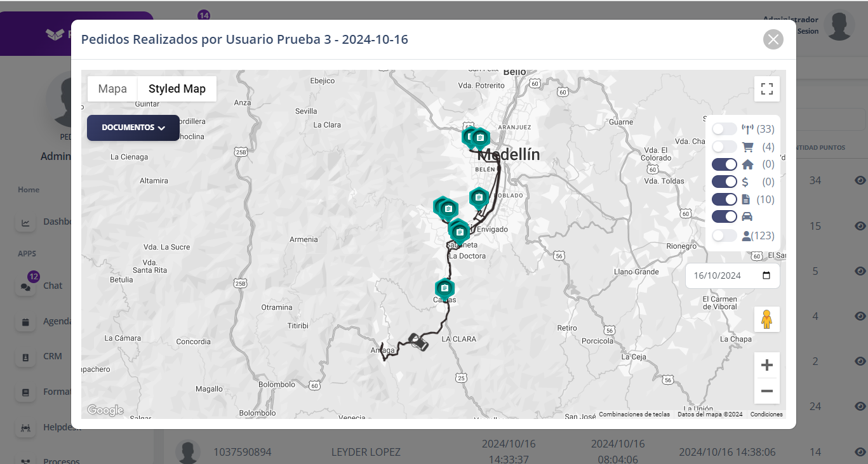Screen dimensions: 868x464
Task: Disable the documents layer (10)
Action: pos(724,199)
